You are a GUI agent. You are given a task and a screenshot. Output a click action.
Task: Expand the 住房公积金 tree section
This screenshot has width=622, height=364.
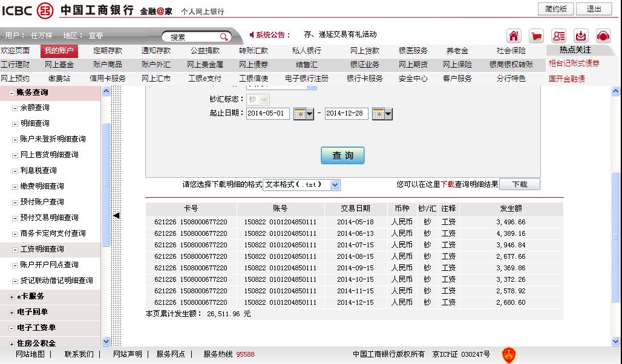[x=12, y=343]
